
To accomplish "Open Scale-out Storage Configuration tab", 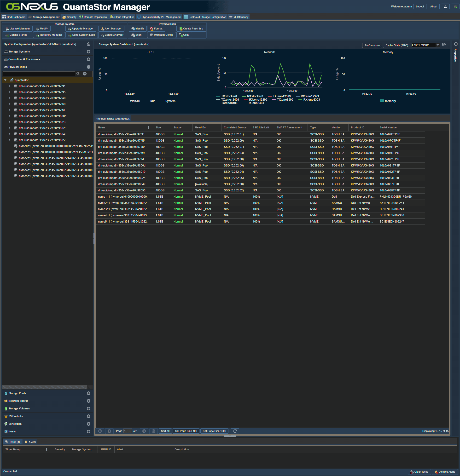I will coord(205,17).
